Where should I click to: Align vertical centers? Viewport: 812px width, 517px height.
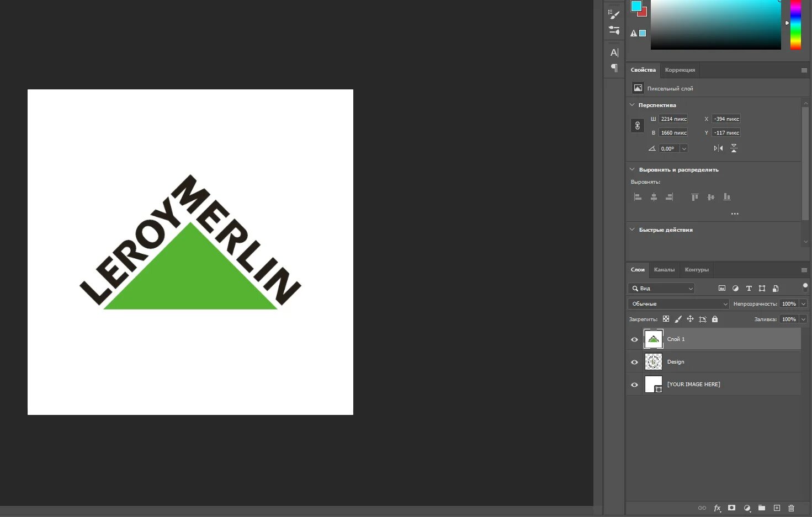coord(711,197)
